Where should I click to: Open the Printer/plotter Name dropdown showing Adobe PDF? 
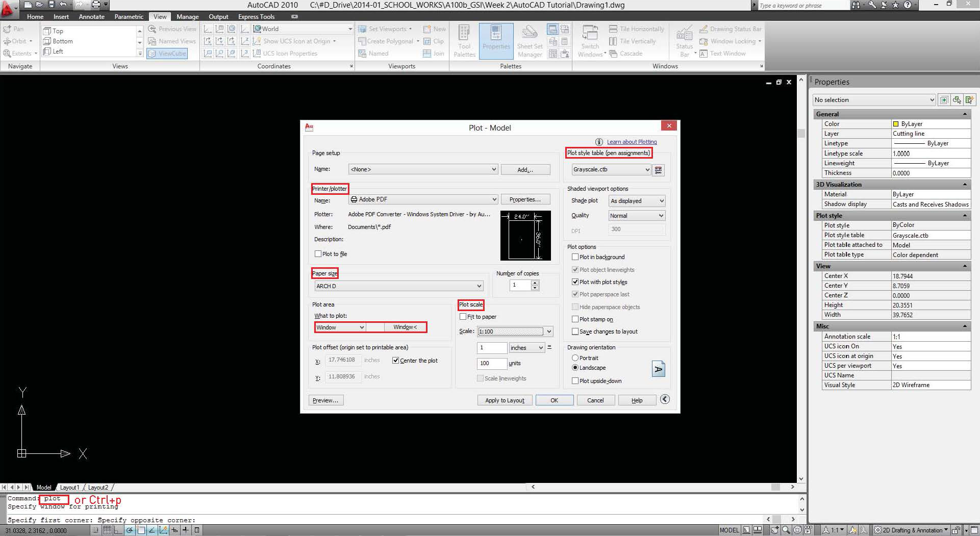point(423,199)
